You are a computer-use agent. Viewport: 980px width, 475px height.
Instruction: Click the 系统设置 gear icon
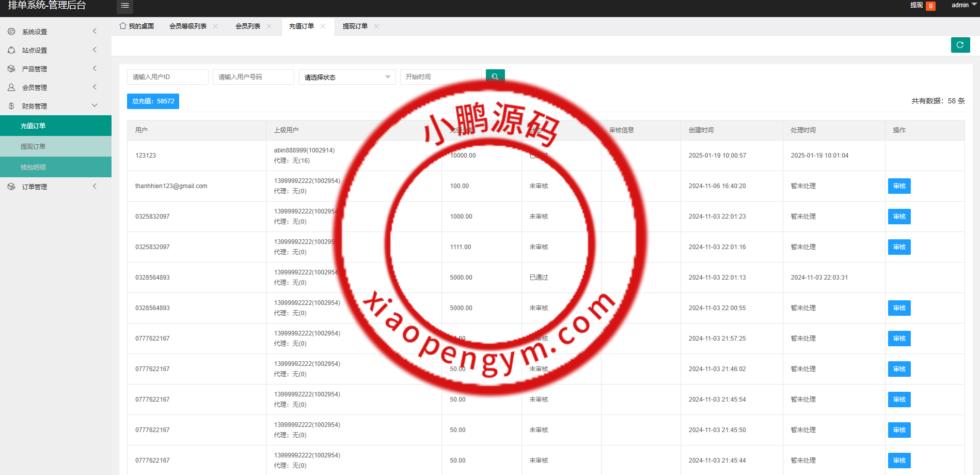(11, 32)
